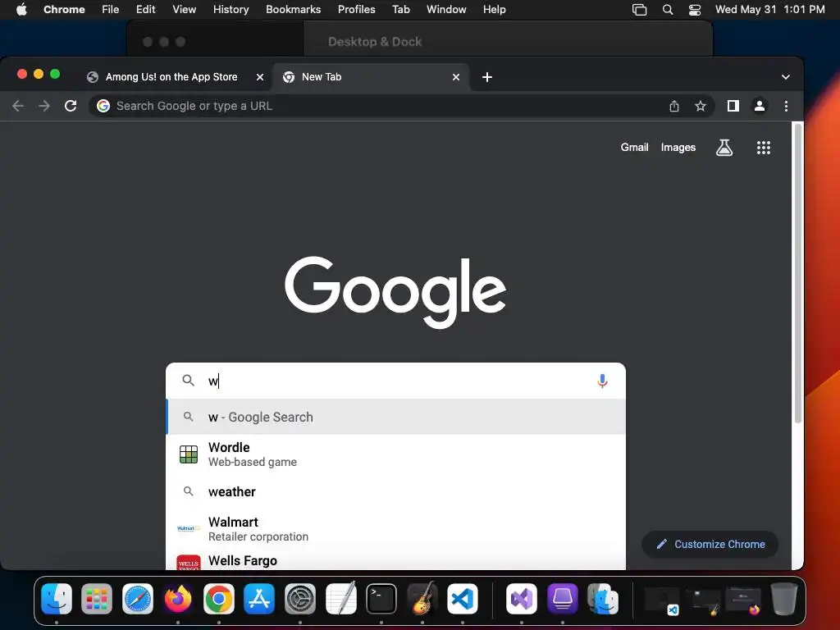Open Visual Studio Code from the Dock
This screenshot has height=630, width=840.
[x=463, y=598]
